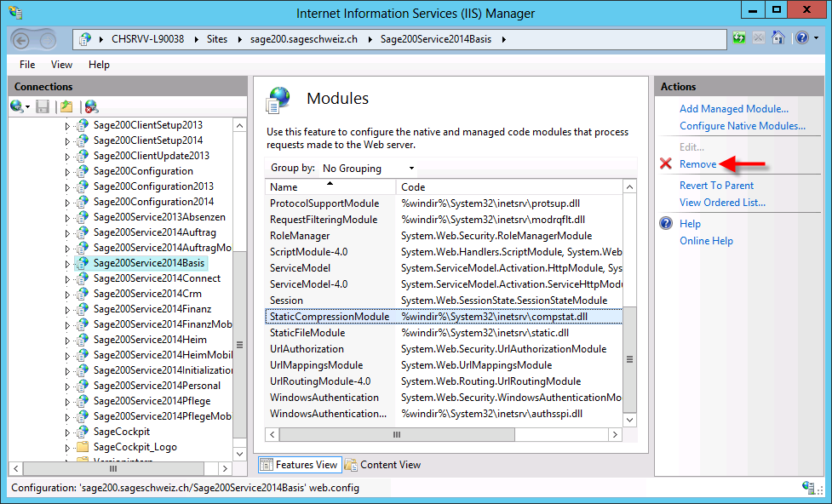
Task: Select the Session module row
Action: click(444, 301)
